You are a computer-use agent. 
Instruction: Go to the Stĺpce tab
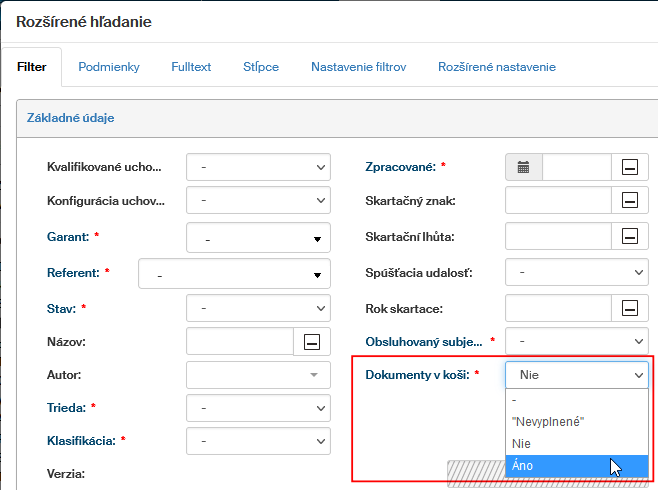261,67
